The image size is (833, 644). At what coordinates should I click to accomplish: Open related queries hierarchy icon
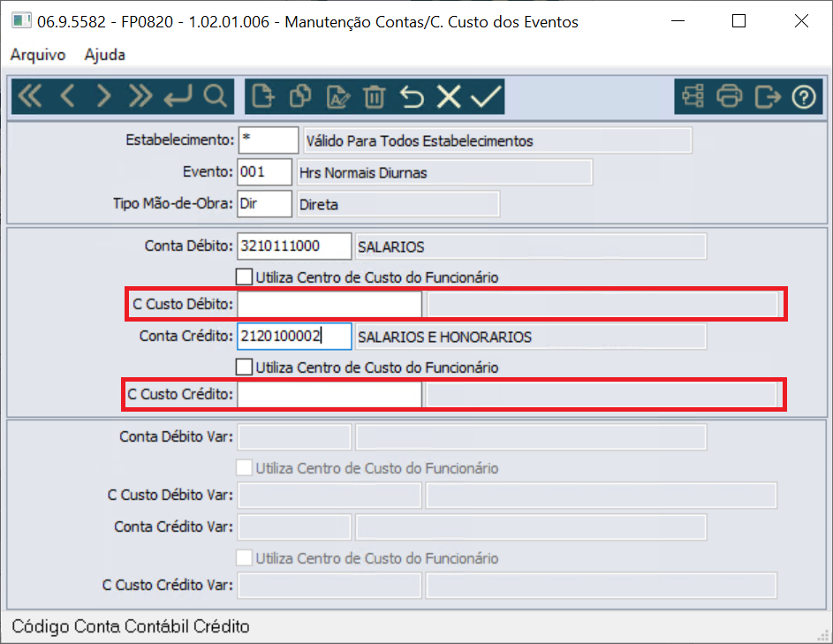(x=693, y=96)
